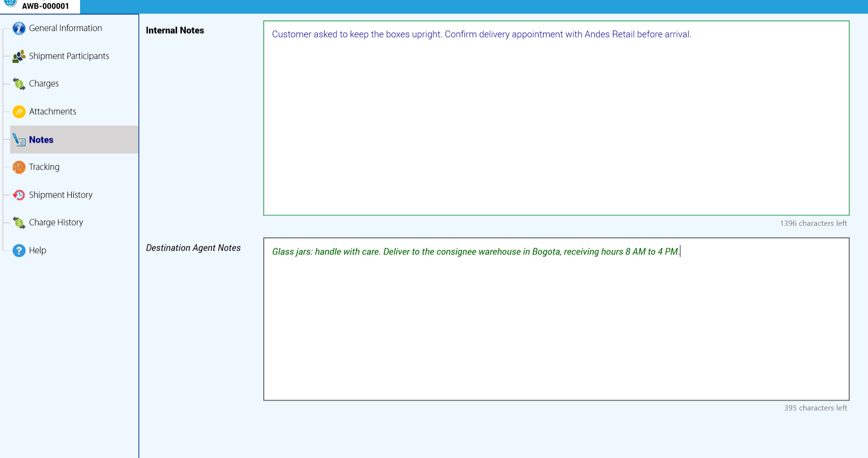The height and width of the screenshot is (458, 868).
Task: Click the Tracking orange icon
Action: click(x=19, y=167)
